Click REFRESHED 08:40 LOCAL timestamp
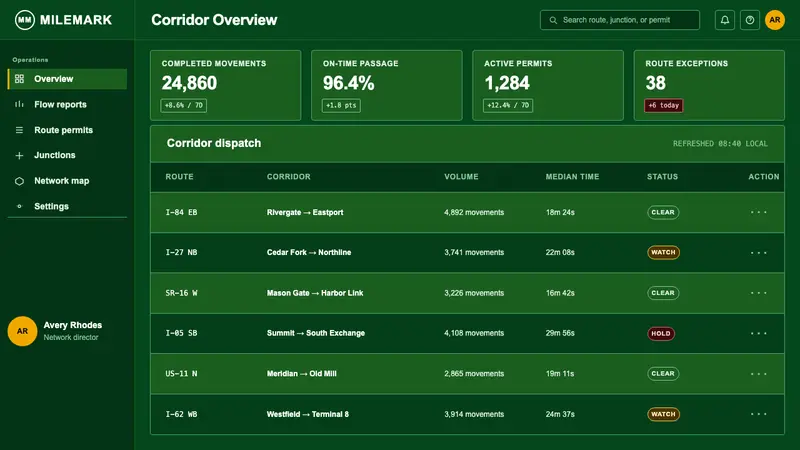 click(x=720, y=144)
